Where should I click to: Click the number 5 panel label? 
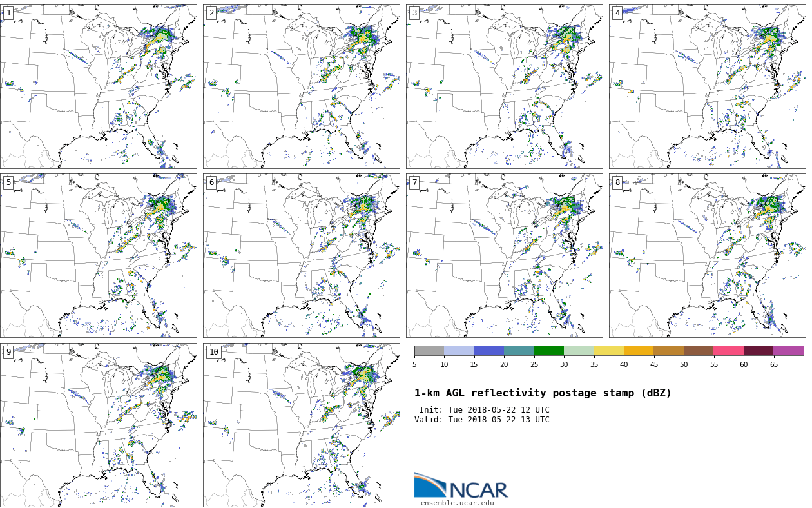point(8,182)
